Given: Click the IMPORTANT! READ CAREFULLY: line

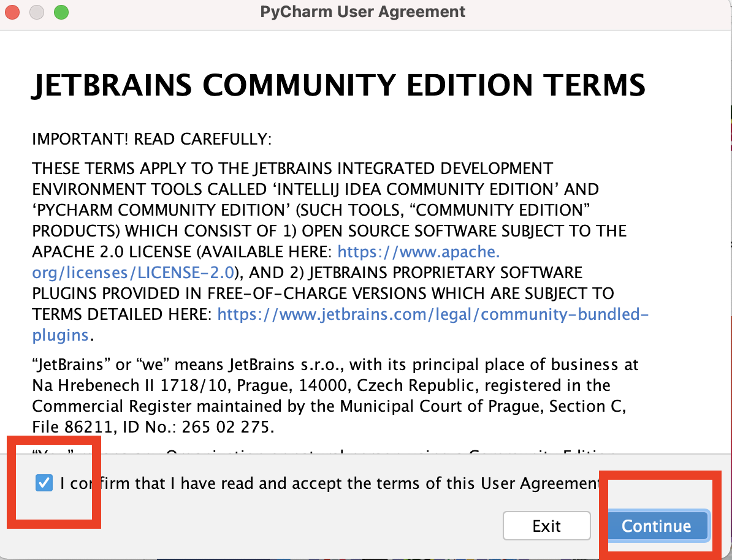Looking at the screenshot, I should (x=151, y=139).
